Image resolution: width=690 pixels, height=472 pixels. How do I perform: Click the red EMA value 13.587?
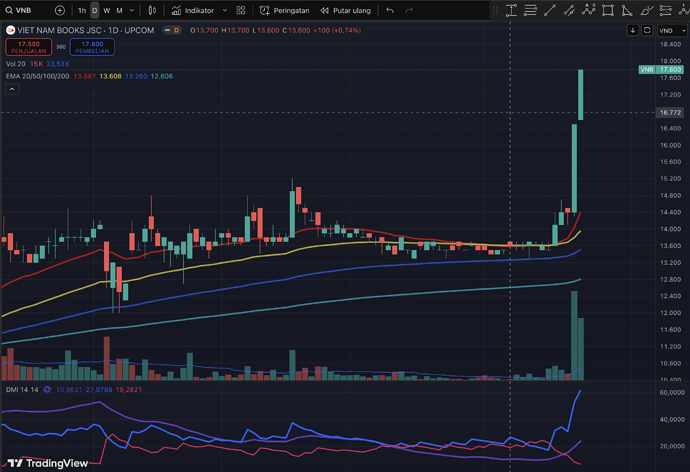[84, 76]
